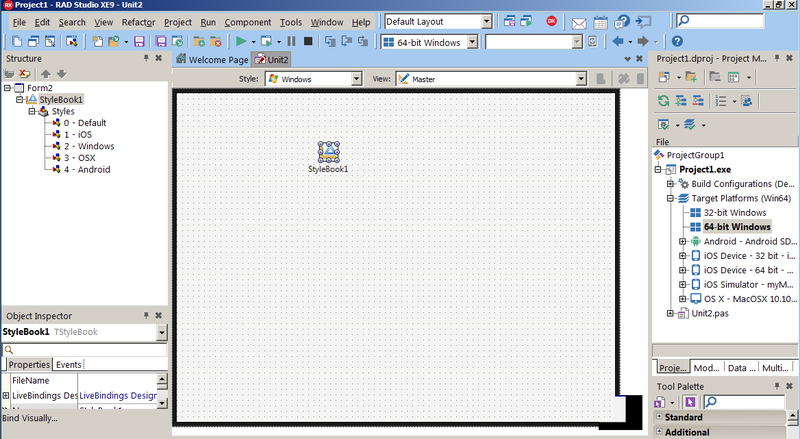
Task: Click Move Down arrow in Structure panel
Action: point(62,74)
